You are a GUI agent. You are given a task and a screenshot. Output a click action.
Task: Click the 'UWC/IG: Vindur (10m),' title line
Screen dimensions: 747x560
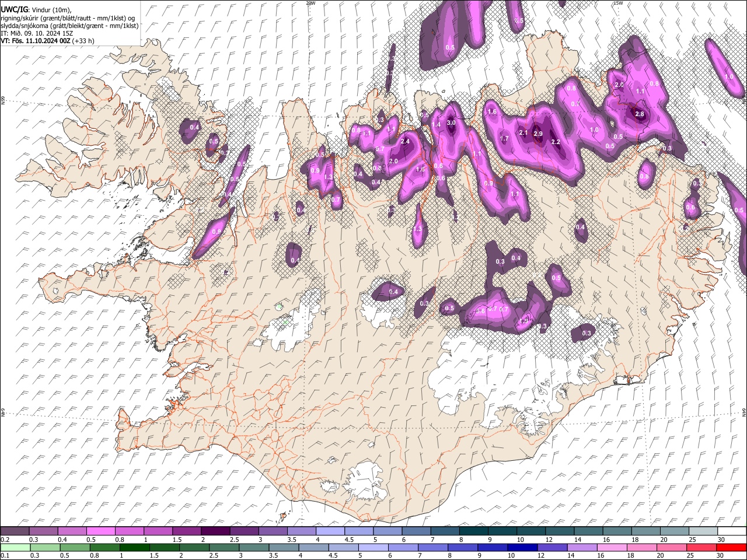[x=36, y=9]
